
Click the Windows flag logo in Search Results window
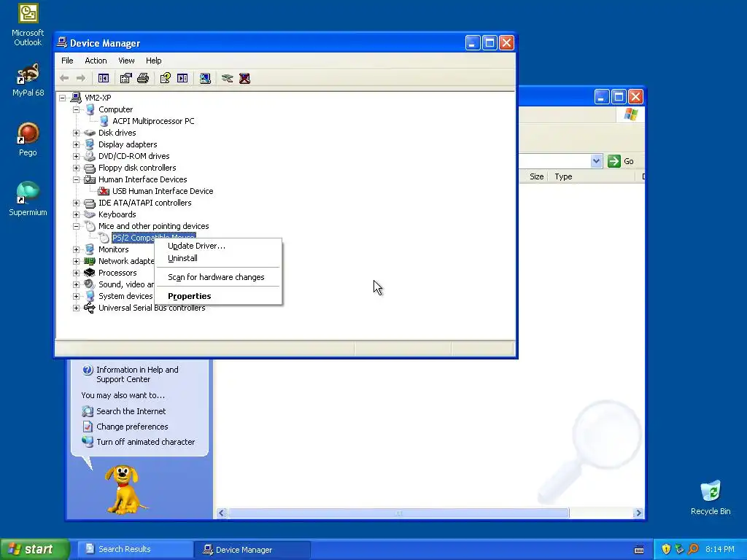tap(631, 114)
